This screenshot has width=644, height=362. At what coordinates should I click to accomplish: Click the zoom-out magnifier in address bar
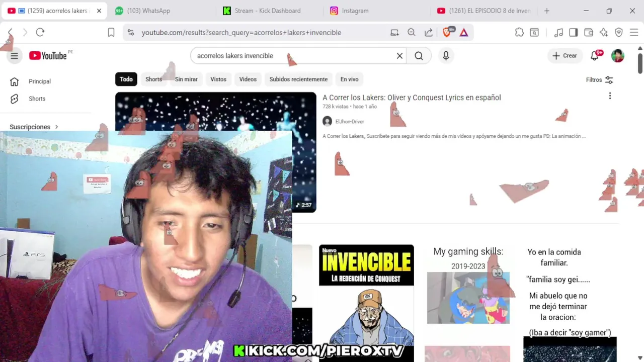[x=412, y=33]
